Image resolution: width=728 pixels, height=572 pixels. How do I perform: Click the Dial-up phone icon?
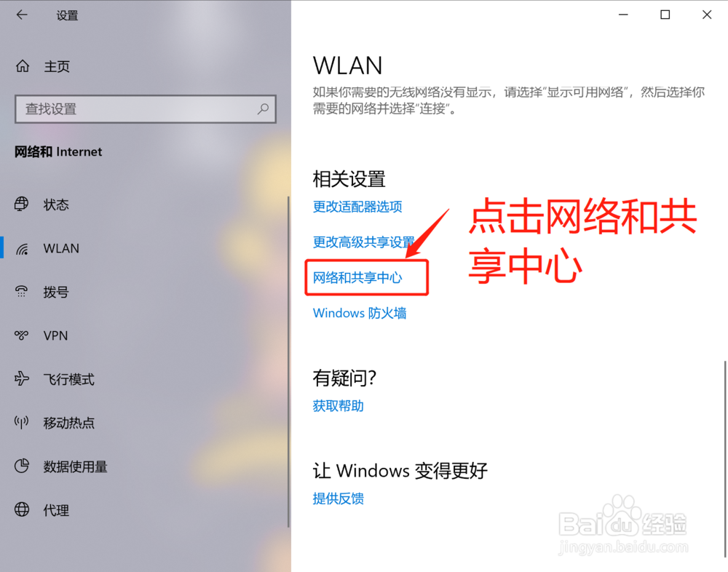pos(21,292)
